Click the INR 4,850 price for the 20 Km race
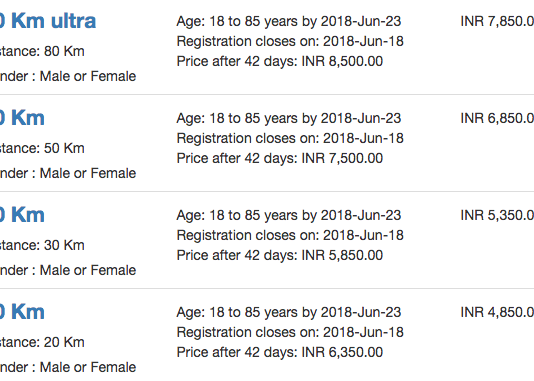The width and height of the screenshot is (534, 381). click(497, 312)
